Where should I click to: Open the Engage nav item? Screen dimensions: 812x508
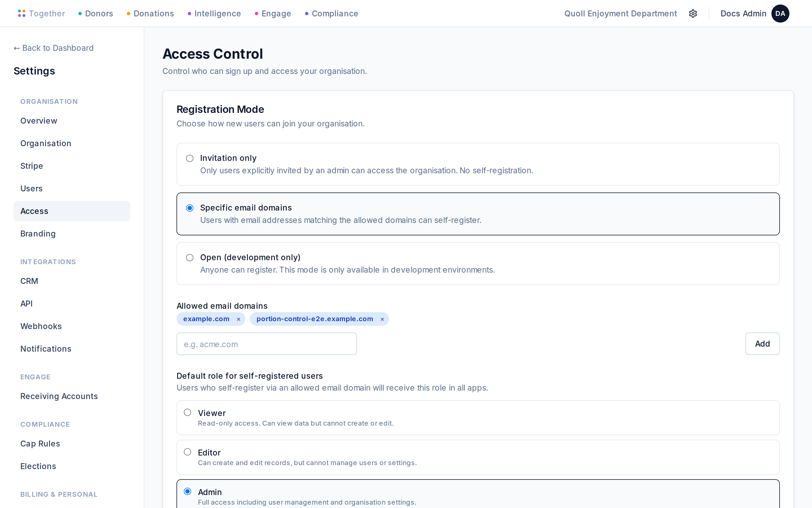[x=273, y=14]
